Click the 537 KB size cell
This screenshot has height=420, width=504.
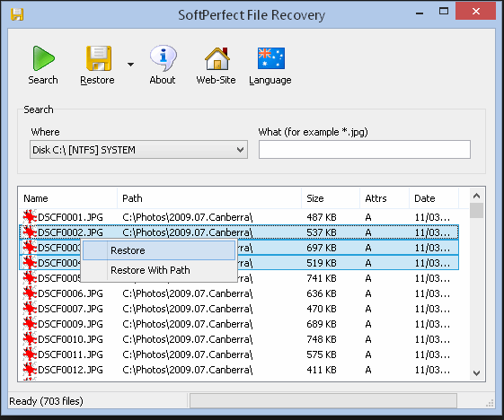(x=322, y=232)
